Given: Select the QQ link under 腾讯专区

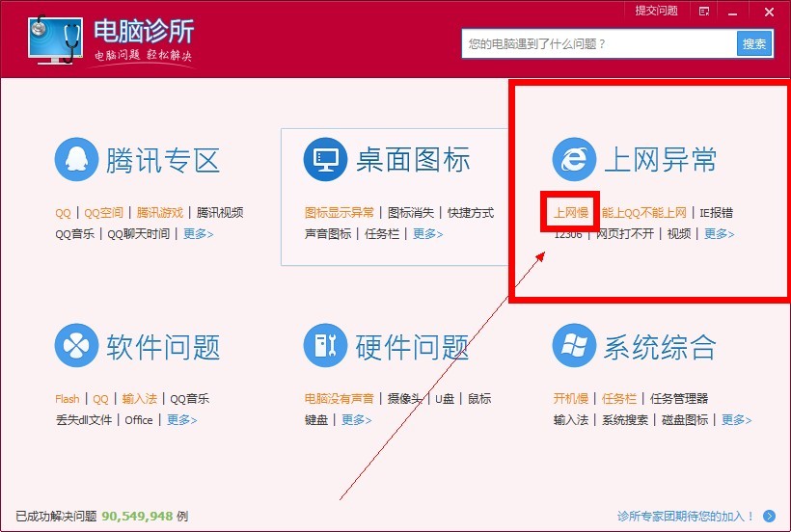Looking at the screenshot, I should point(63,213).
